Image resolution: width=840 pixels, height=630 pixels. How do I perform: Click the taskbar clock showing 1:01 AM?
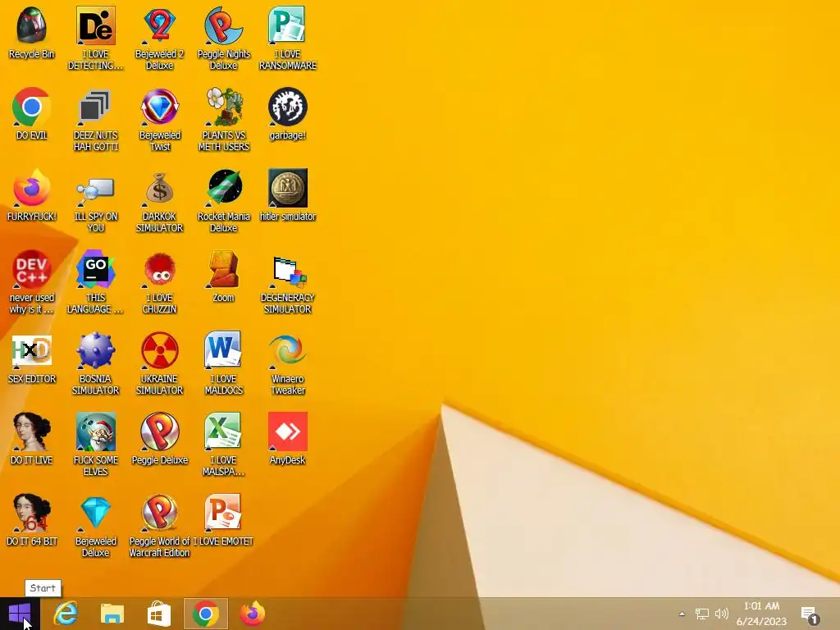[761, 614]
